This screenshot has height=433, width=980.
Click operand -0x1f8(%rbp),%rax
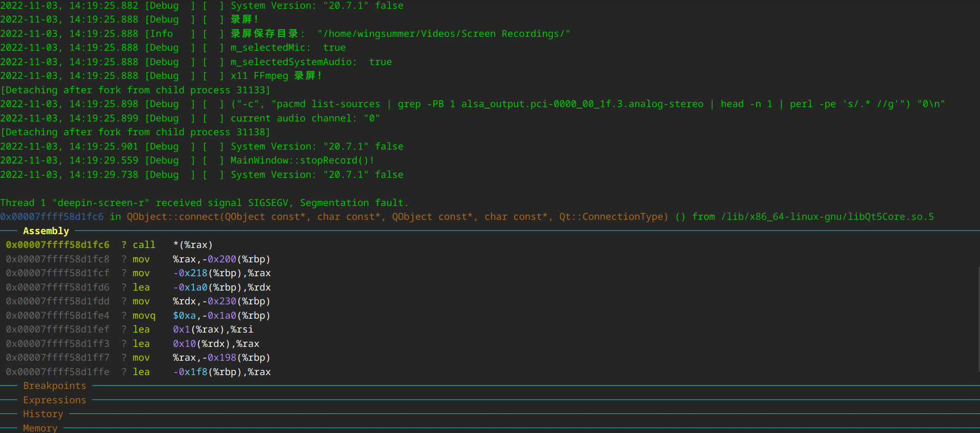tap(221, 372)
